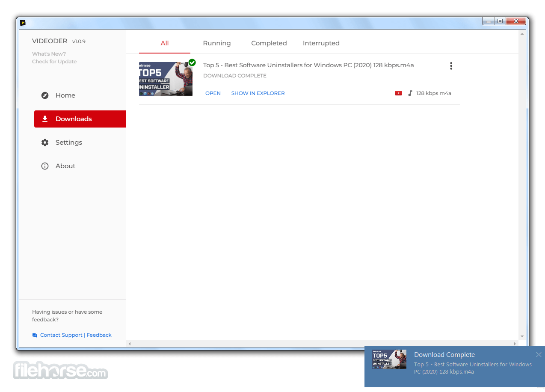Switch to the Completed tab
The width and height of the screenshot is (545, 392).
tap(269, 43)
